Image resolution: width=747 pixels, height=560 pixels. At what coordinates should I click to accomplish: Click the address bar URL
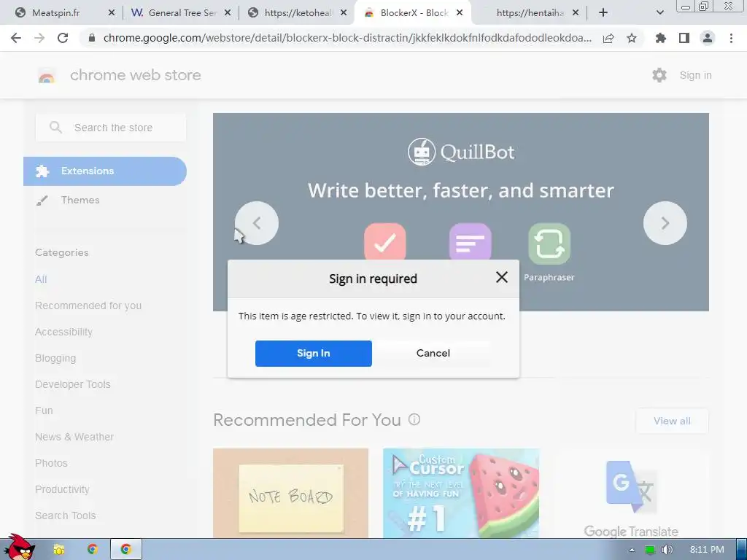tap(347, 38)
